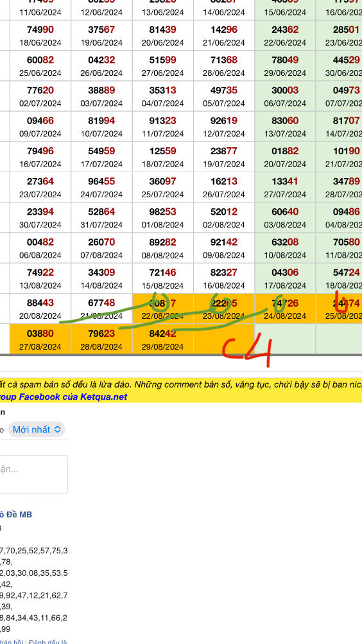Screen dimensions: 362x644
Task: Select the 91323 result on 11/07/2024
Action: click(163, 127)
